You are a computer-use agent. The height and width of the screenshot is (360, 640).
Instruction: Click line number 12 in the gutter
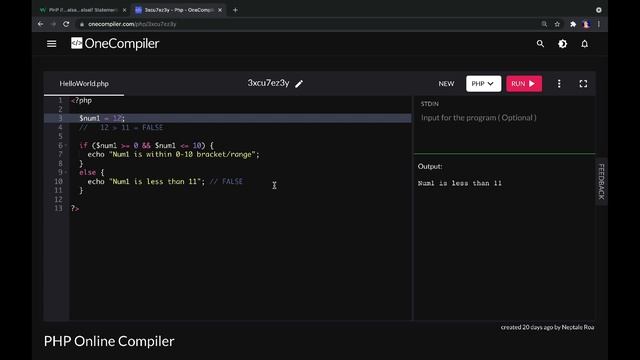(58, 199)
